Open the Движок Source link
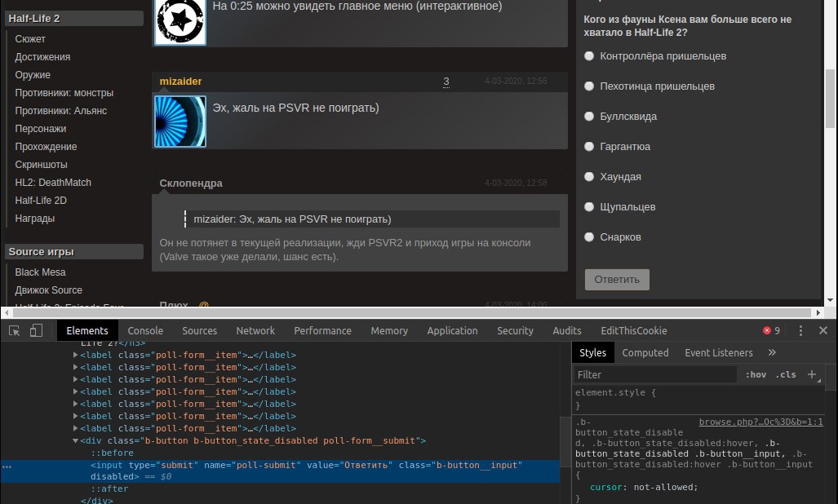The width and height of the screenshot is (838, 504). tap(49, 290)
